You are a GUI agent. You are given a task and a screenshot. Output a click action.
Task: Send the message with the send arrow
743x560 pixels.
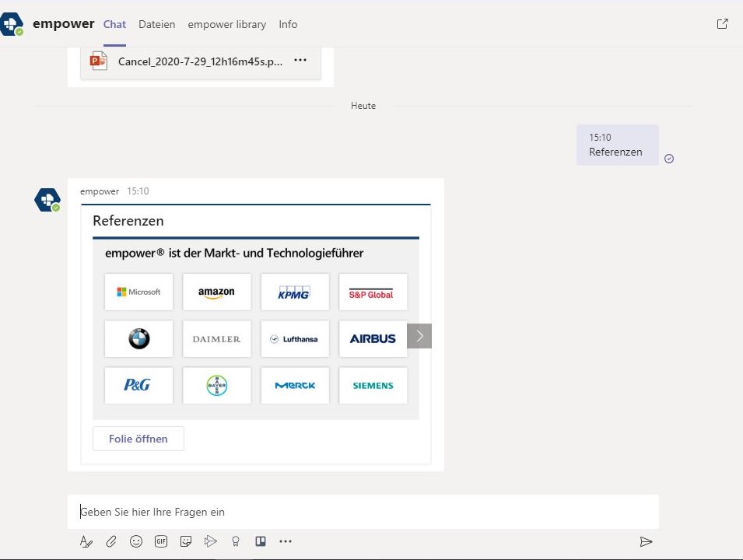click(646, 541)
